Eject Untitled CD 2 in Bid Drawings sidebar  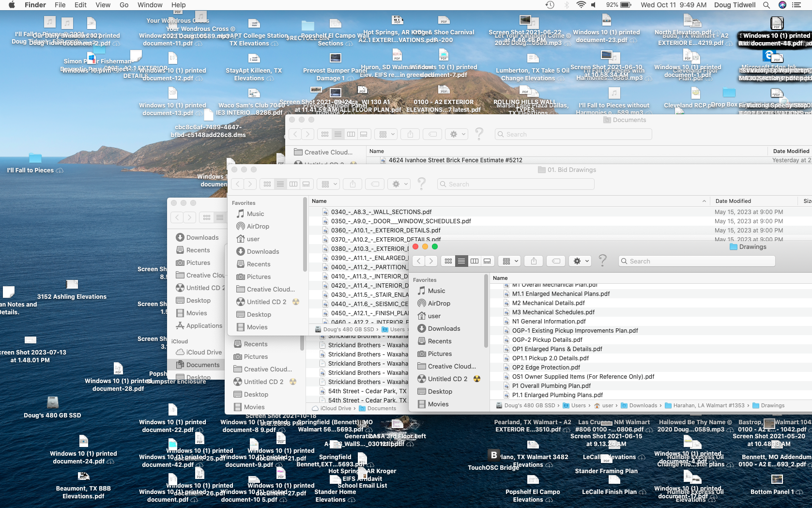coord(296,302)
